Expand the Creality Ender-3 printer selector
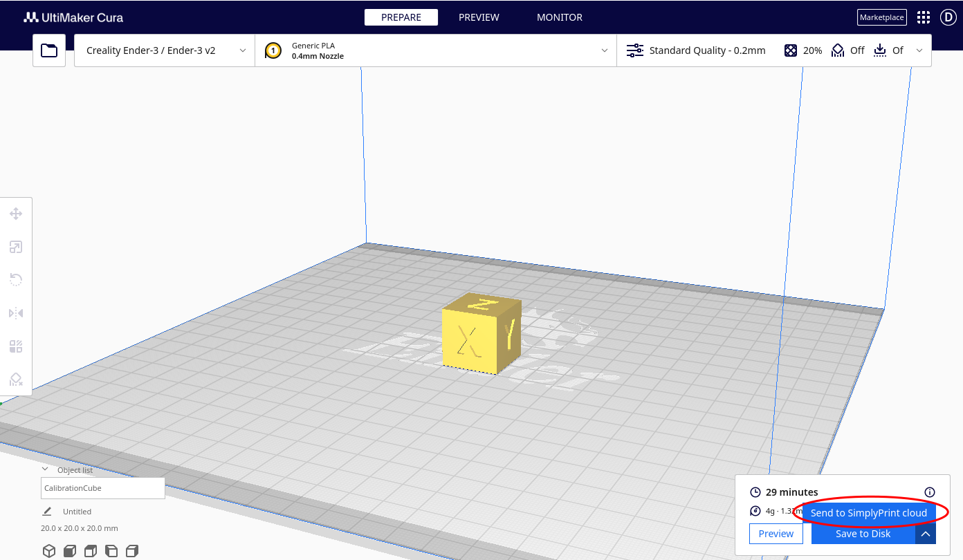 [x=165, y=50]
